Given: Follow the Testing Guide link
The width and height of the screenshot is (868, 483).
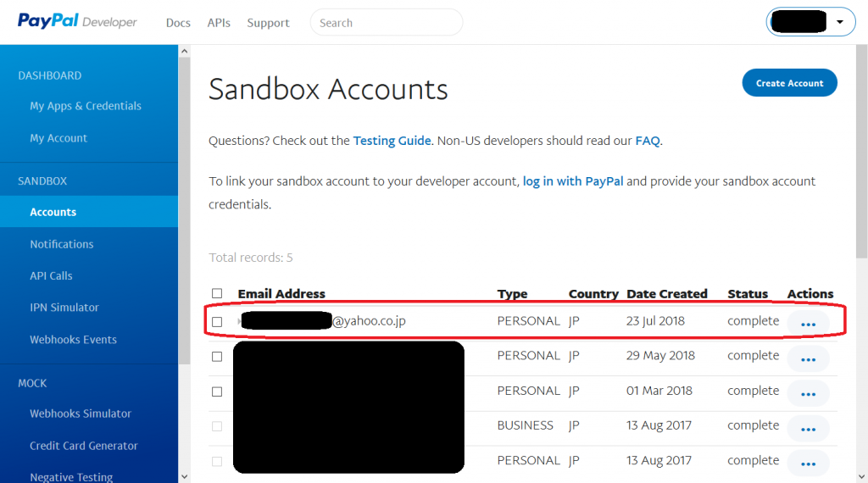Looking at the screenshot, I should coord(392,141).
